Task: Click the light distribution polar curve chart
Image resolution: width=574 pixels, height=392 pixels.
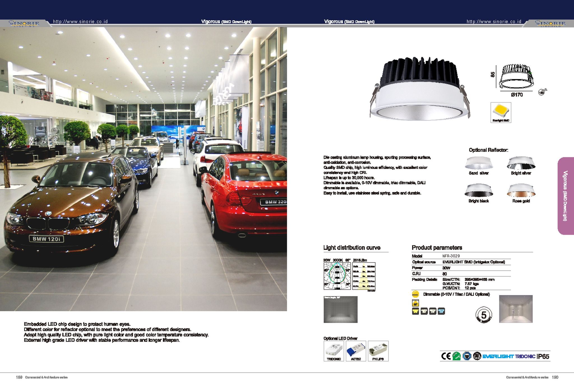Action: click(x=337, y=276)
